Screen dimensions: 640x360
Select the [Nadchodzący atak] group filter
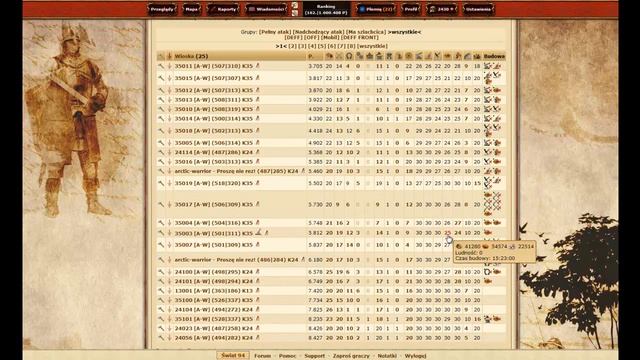pyautogui.click(x=318, y=32)
